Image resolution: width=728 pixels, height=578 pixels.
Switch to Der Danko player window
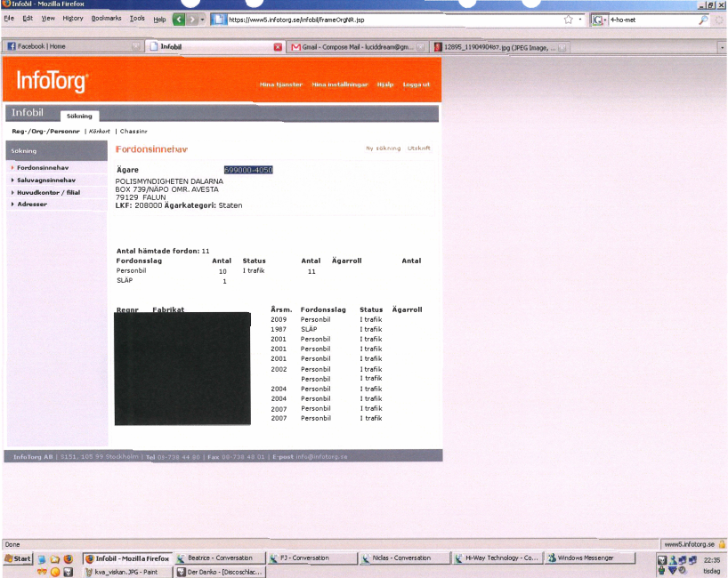(220, 572)
